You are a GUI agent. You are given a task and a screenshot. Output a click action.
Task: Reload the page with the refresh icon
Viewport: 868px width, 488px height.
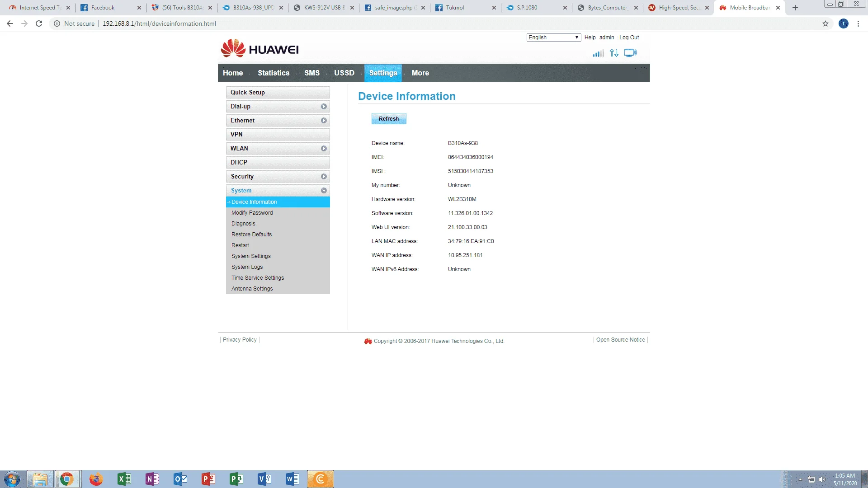(39, 23)
